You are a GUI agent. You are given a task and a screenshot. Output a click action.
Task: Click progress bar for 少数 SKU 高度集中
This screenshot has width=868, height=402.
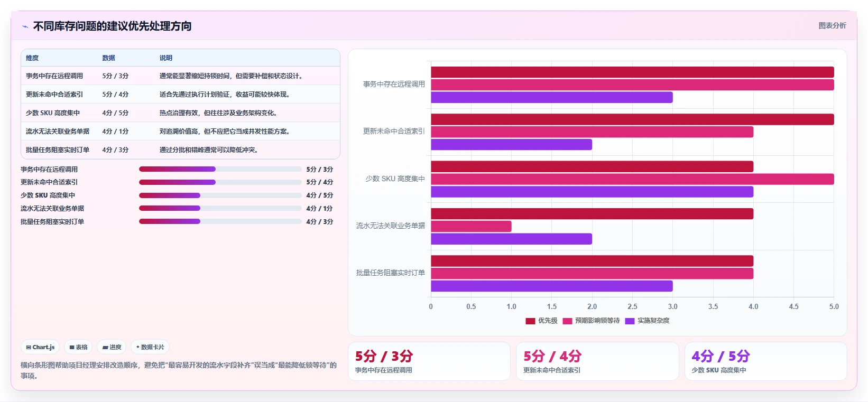(x=220, y=195)
